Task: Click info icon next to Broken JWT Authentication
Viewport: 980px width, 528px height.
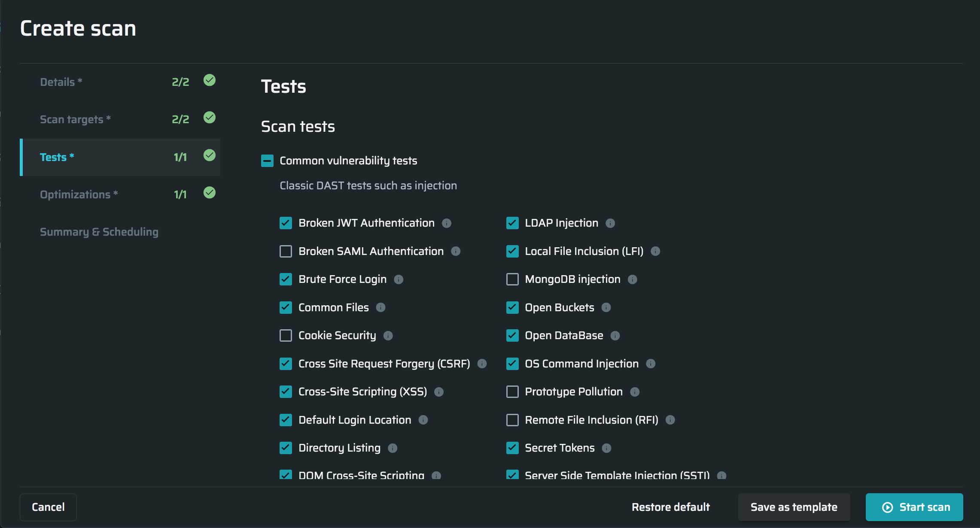Action: click(x=447, y=223)
